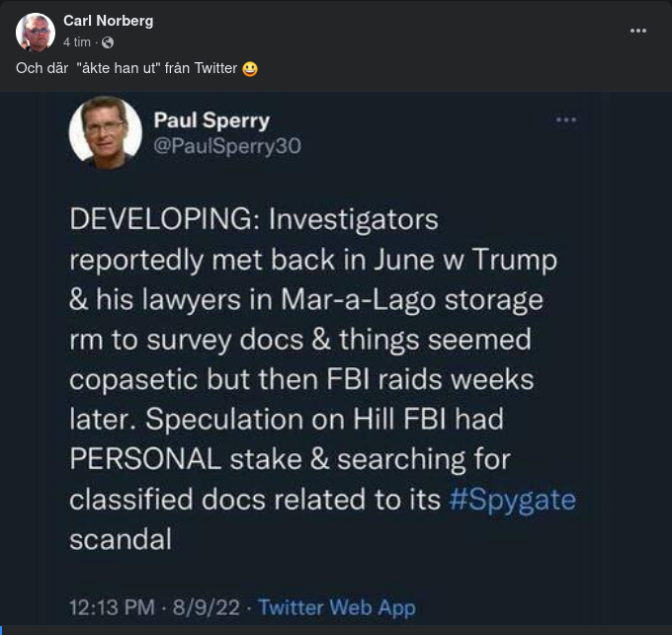672x635 pixels.
Task: Open the "4 tim" post timestamp
Action: point(77,42)
